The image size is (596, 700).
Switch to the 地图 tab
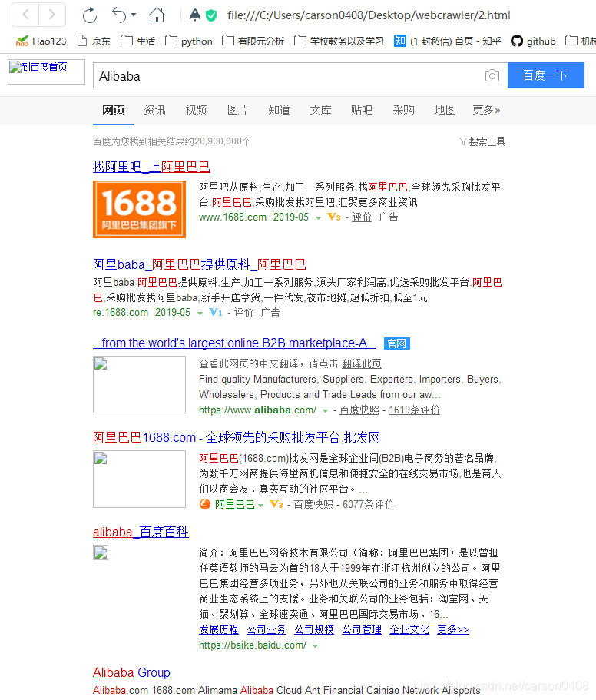pos(445,111)
